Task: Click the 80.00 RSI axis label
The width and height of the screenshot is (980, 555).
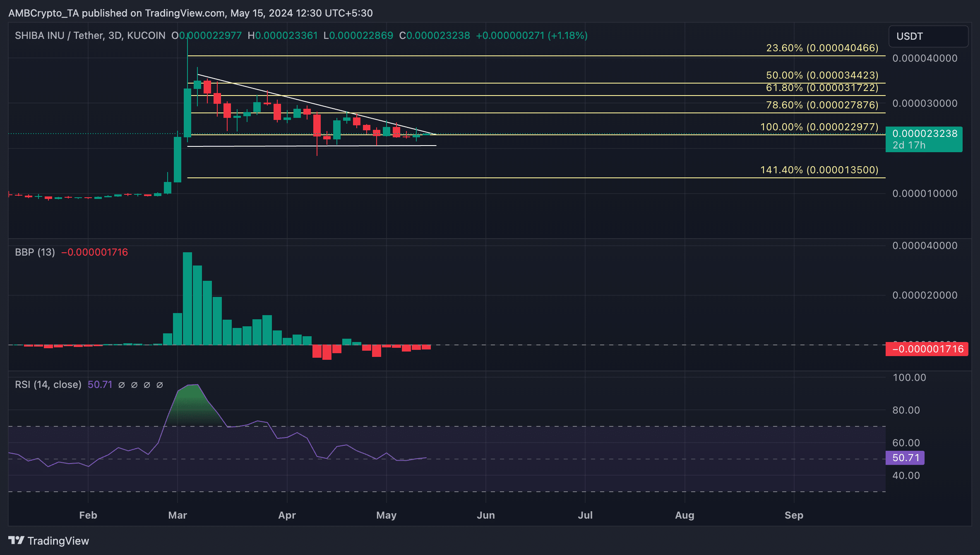Action: coord(906,410)
